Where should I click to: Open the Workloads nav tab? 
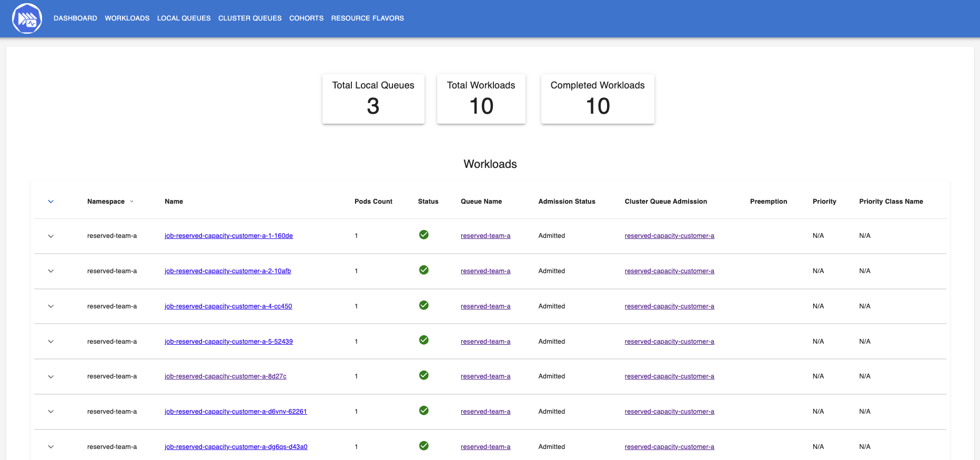[x=127, y=18]
